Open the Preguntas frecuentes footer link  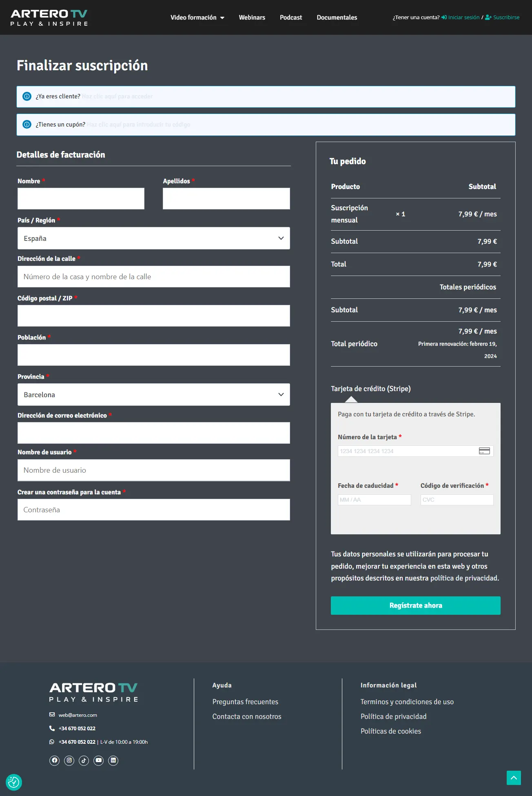coord(245,702)
